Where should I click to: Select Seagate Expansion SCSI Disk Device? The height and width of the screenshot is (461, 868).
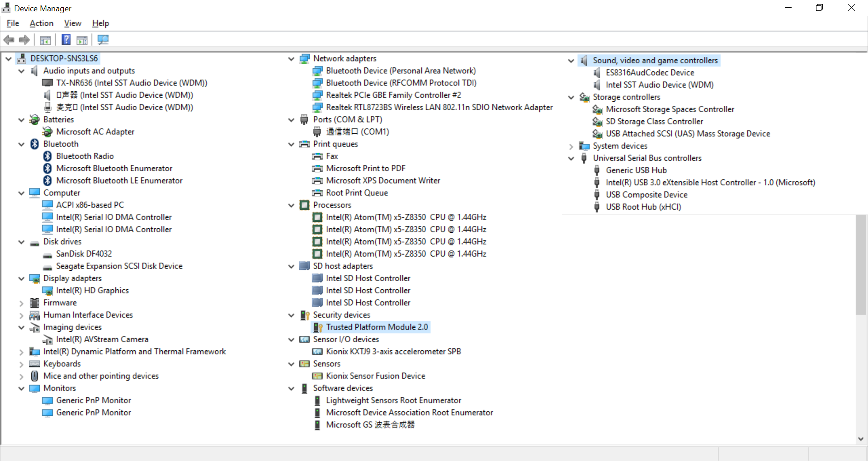[x=119, y=266]
